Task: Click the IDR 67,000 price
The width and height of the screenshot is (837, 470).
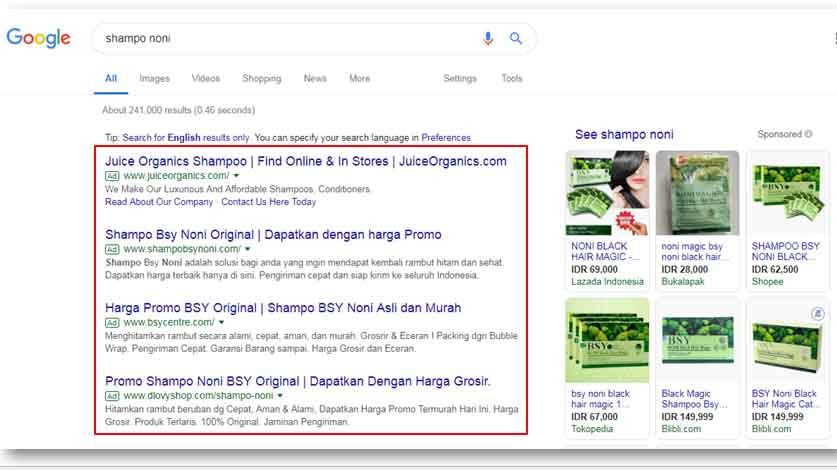Action: (x=594, y=417)
